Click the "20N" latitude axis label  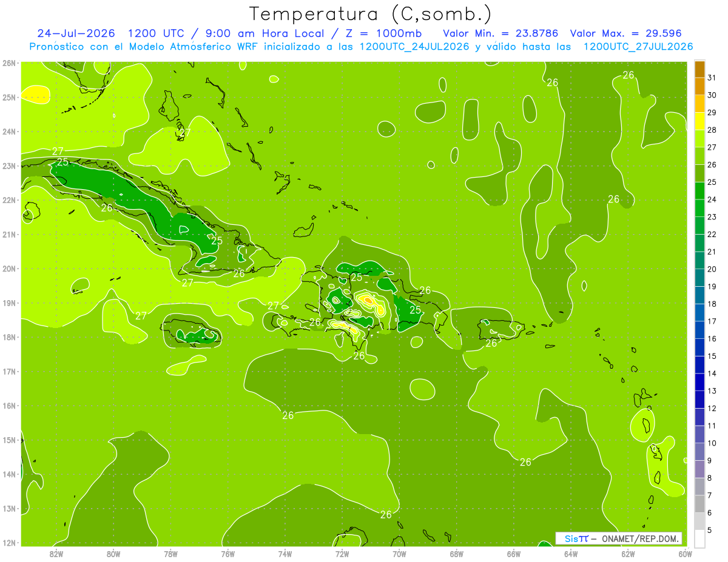(x=8, y=268)
